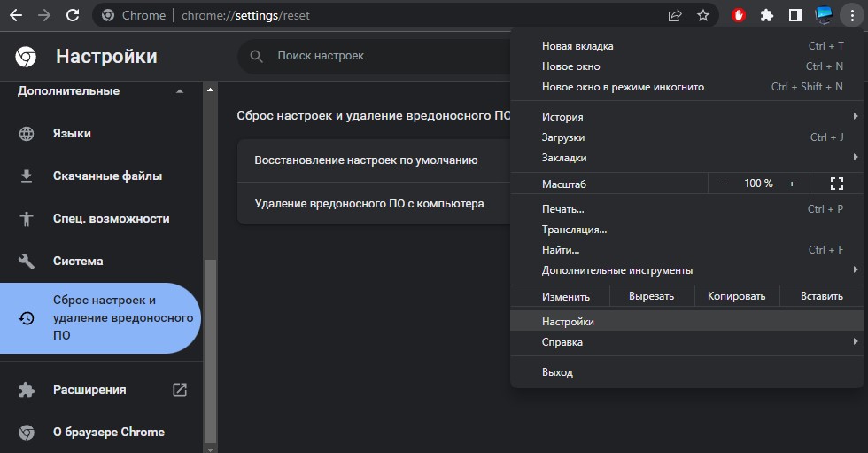Click the address bar URL chrome://settings/reset

pos(246,15)
